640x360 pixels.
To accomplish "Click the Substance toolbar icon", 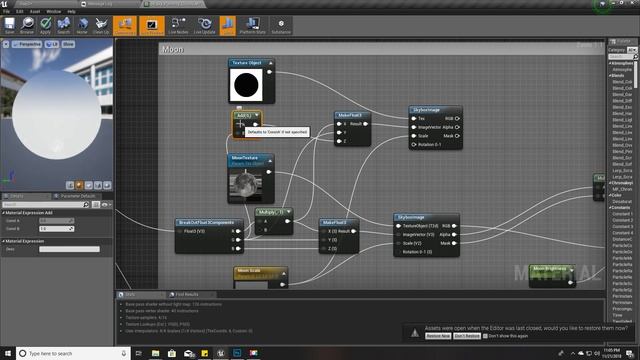I will point(281,25).
